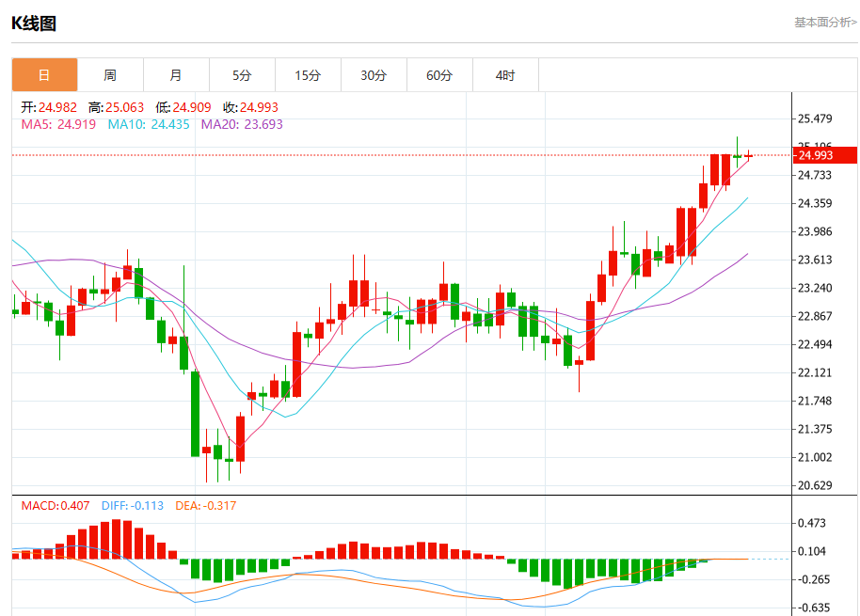Image resolution: width=860 pixels, height=616 pixels.
Task: Click the MA20: 23.693 indicator label
Action: coord(242,124)
